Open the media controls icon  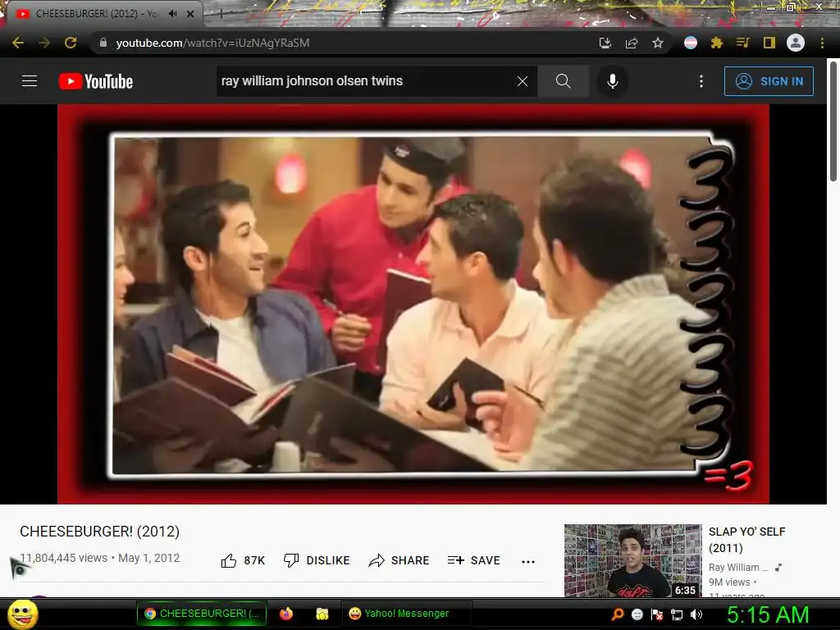click(742, 43)
